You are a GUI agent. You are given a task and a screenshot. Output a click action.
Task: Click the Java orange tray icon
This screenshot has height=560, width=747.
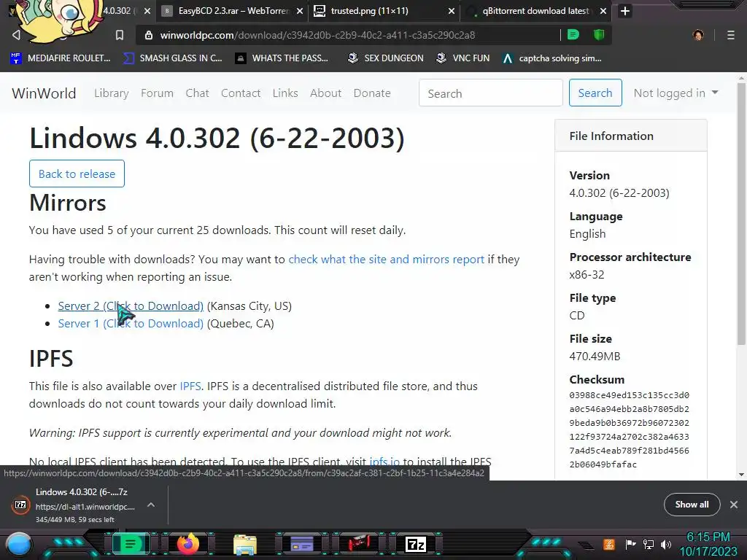tap(609, 544)
